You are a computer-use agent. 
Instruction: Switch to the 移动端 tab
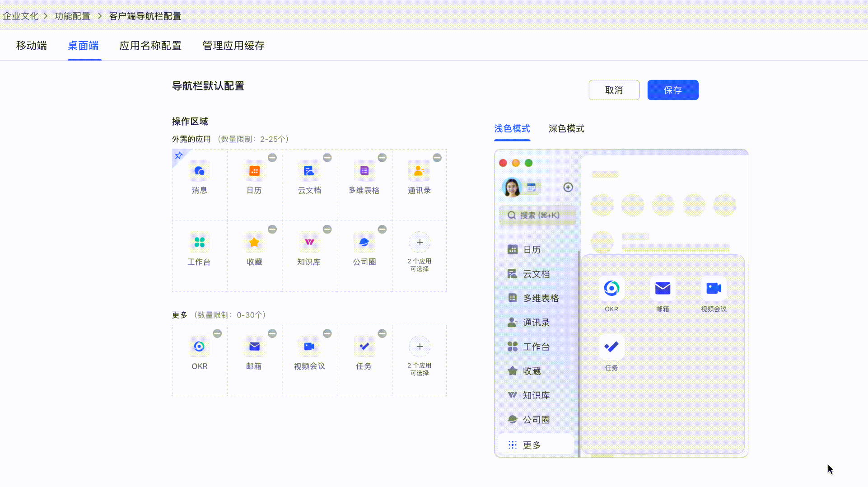coord(32,46)
